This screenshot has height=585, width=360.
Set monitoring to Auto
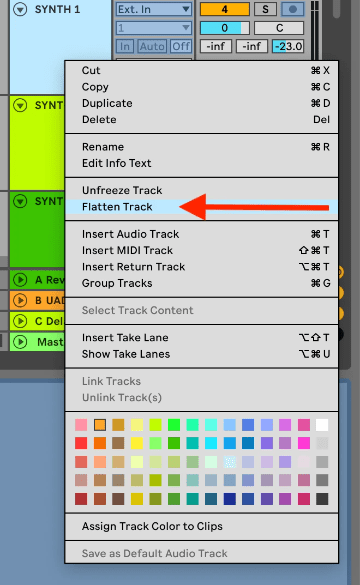click(152, 46)
